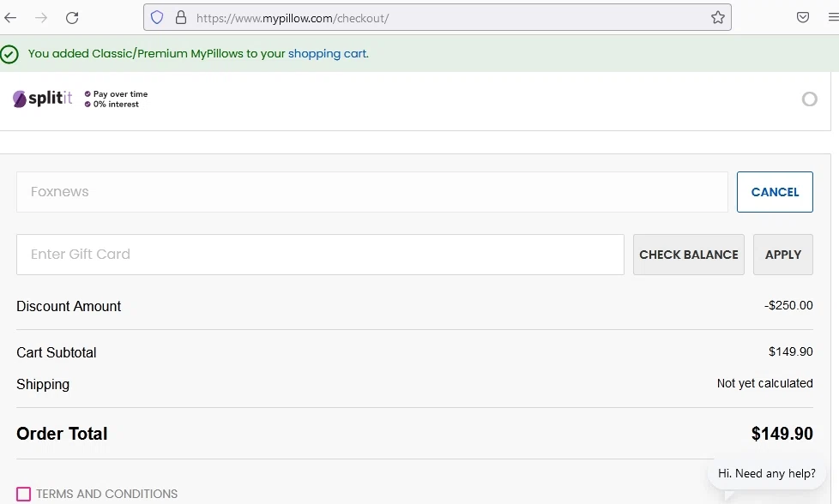Click into the Enter Gift Card field
Viewport: 839px width, 504px height.
(320, 255)
